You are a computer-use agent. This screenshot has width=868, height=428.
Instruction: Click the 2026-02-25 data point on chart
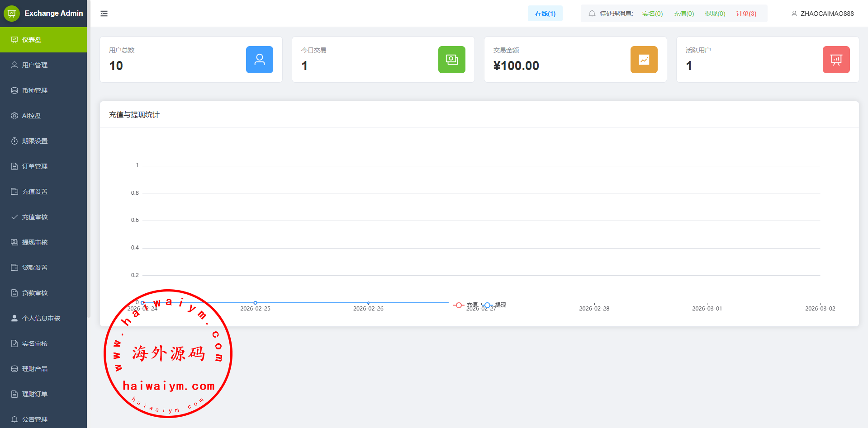[256, 303]
